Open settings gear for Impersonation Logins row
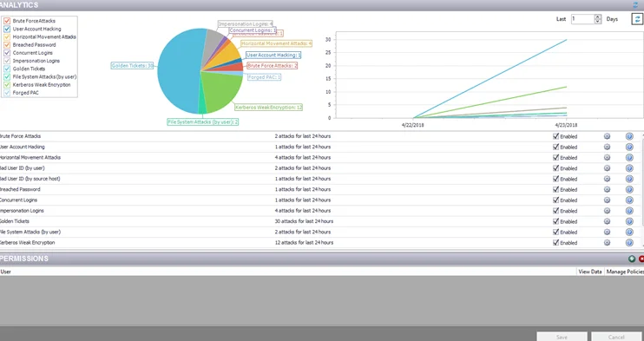 (x=607, y=211)
